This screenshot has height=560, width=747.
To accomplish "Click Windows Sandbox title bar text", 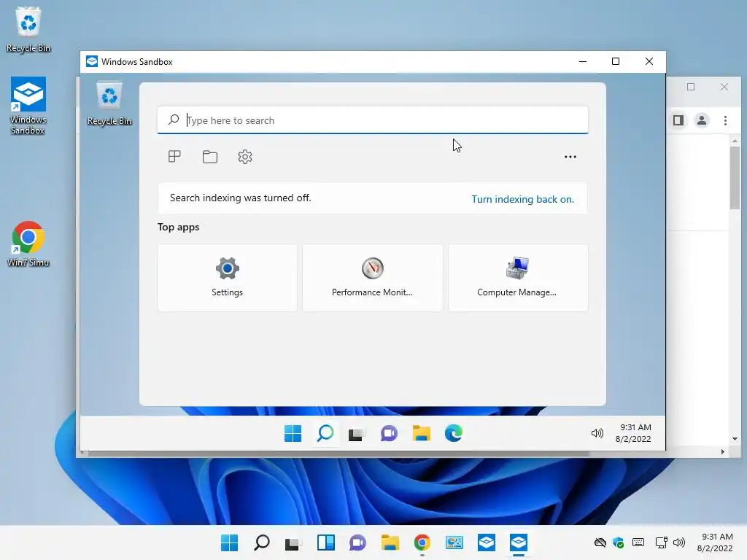I will click(136, 62).
